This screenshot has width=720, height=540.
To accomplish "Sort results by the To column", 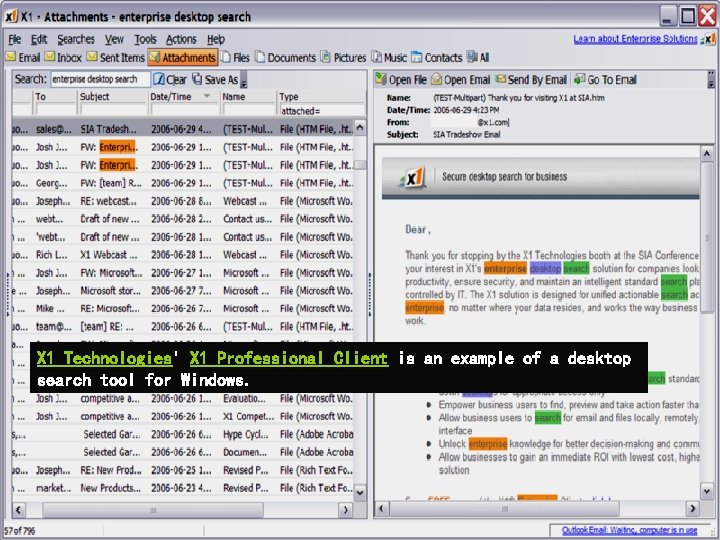I will (55, 96).
